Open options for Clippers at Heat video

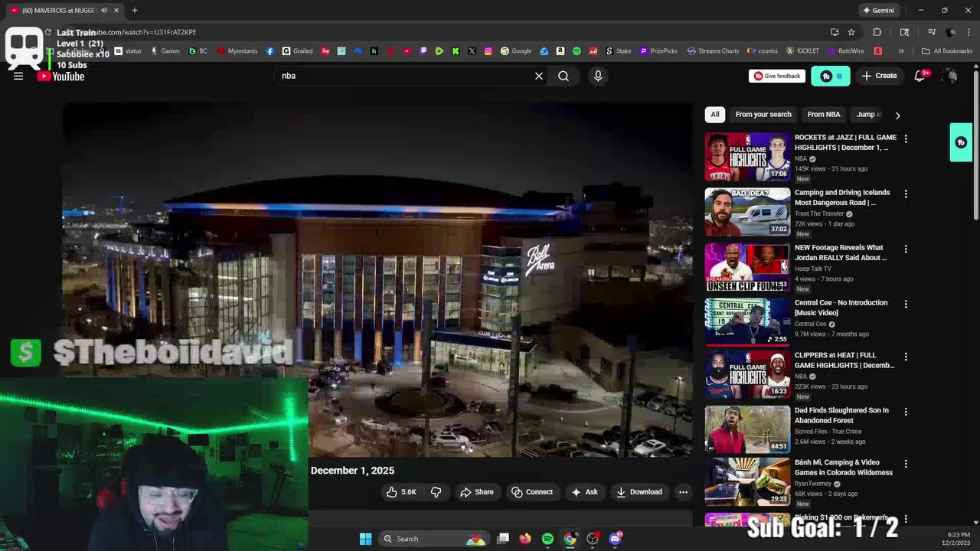906,357
